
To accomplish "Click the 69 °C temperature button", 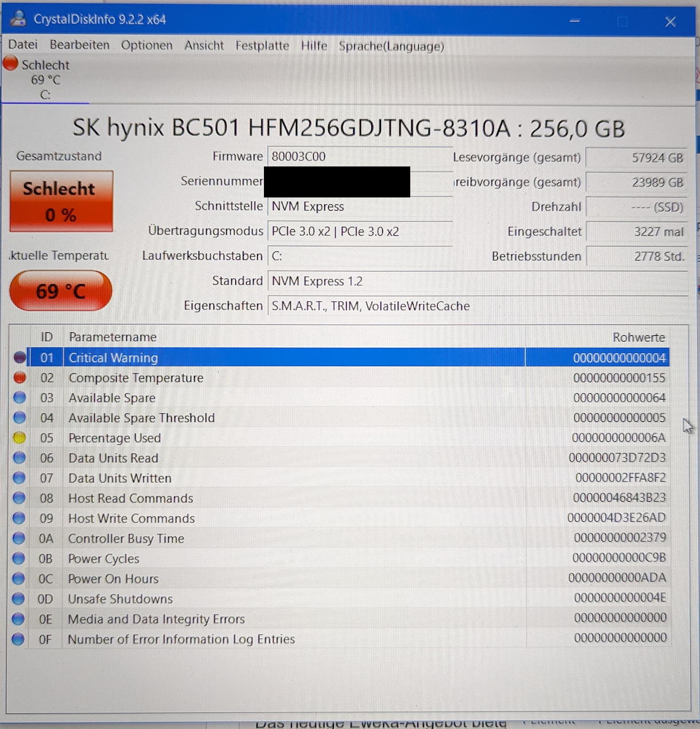I will 61,291.
